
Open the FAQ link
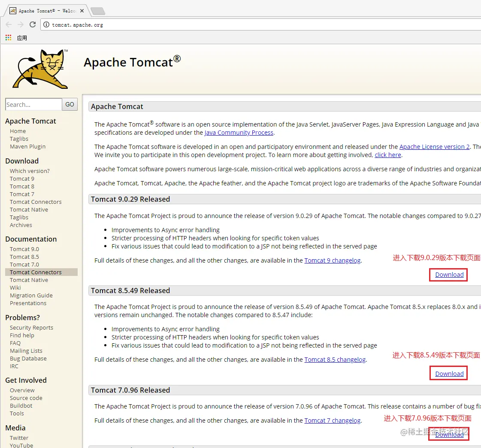(15, 343)
